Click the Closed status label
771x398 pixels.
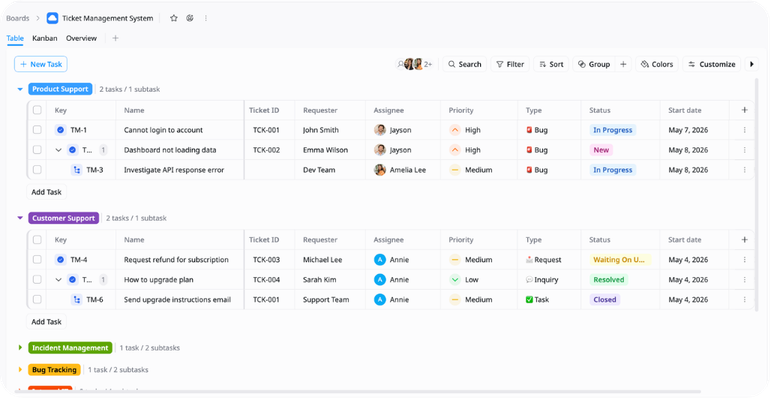[x=605, y=300]
